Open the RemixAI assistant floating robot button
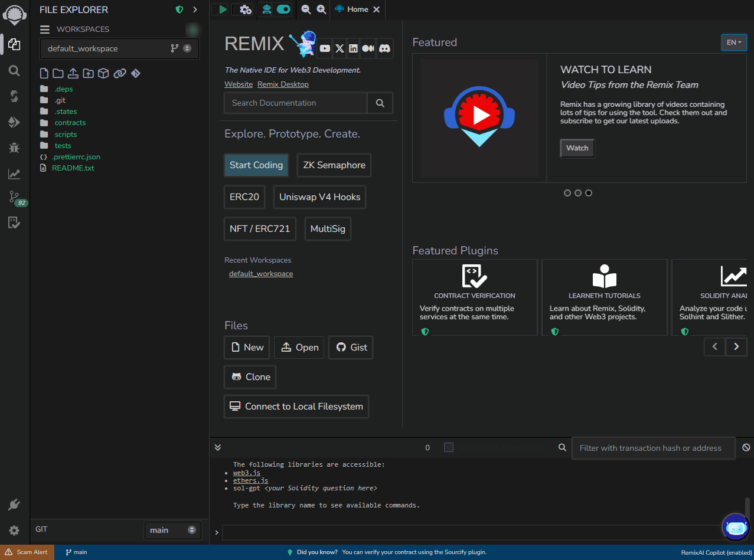 click(x=736, y=527)
